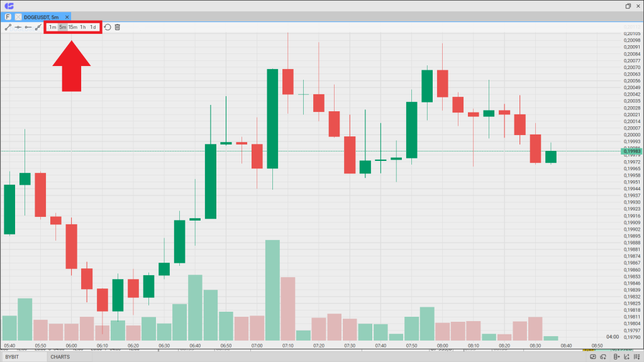Click the 0,19790 price axis label
Image resolution: width=644 pixels, height=362 pixels.
[632, 337]
